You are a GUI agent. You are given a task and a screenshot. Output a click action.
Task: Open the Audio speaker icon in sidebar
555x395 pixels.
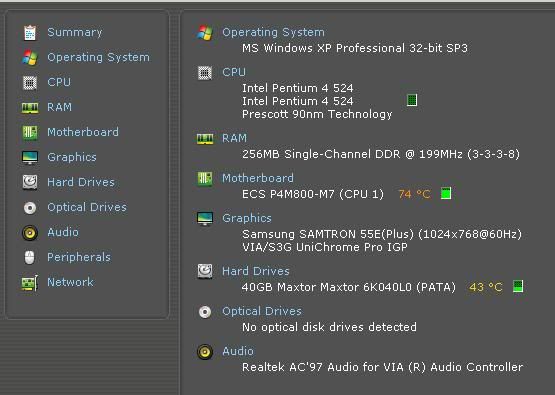pyautogui.click(x=30, y=233)
